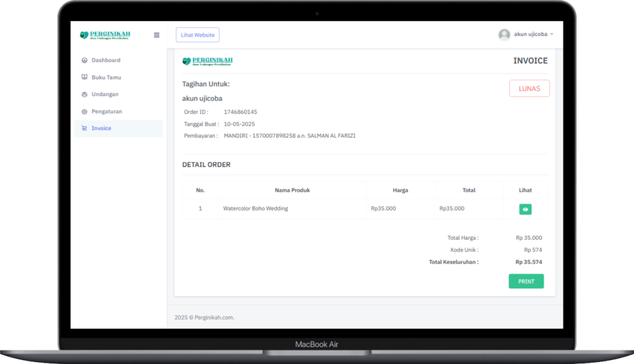Click the Lihat Website button

pyautogui.click(x=198, y=35)
